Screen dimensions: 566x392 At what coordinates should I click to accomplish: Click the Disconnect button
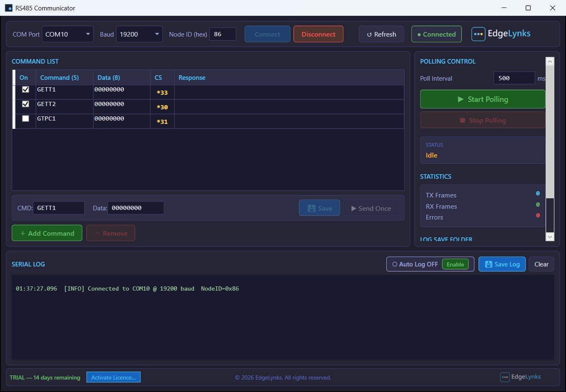coord(319,34)
